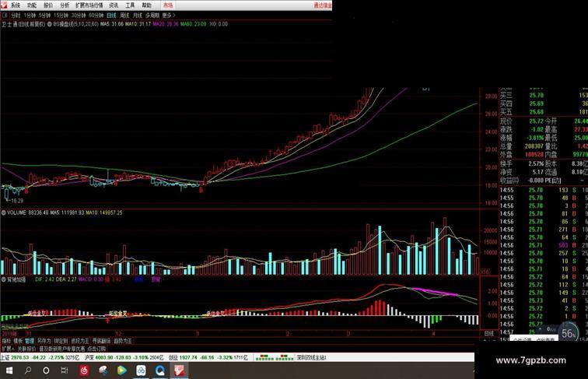
Task: Click the 指标 tab below the chart
Action: (x=6, y=341)
